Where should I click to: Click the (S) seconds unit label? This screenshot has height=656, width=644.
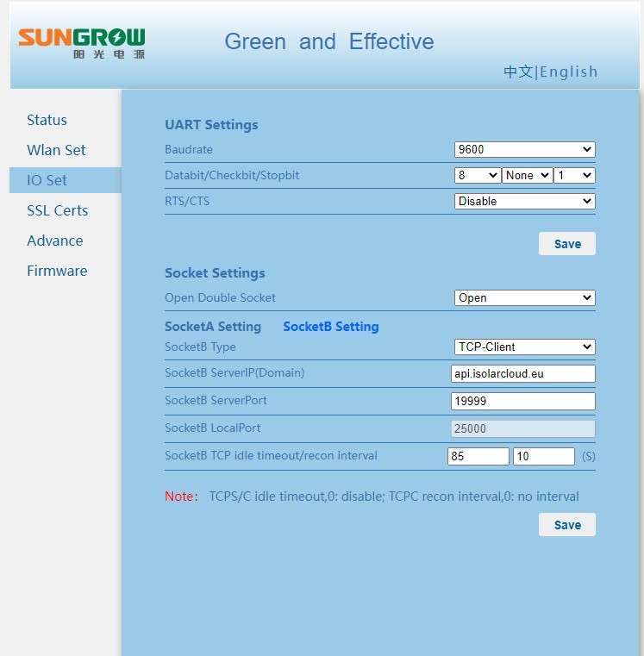click(x=588, y=456)
